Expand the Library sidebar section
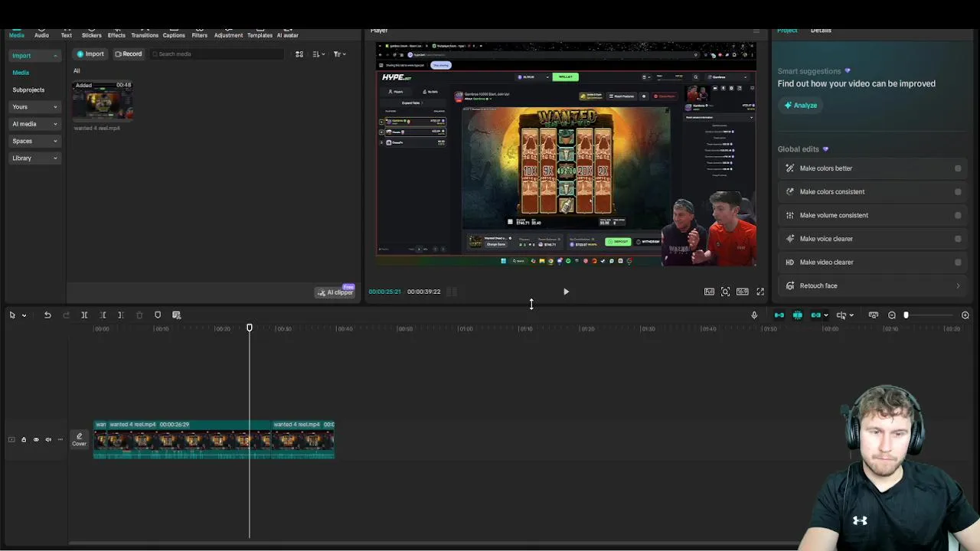 34,158
